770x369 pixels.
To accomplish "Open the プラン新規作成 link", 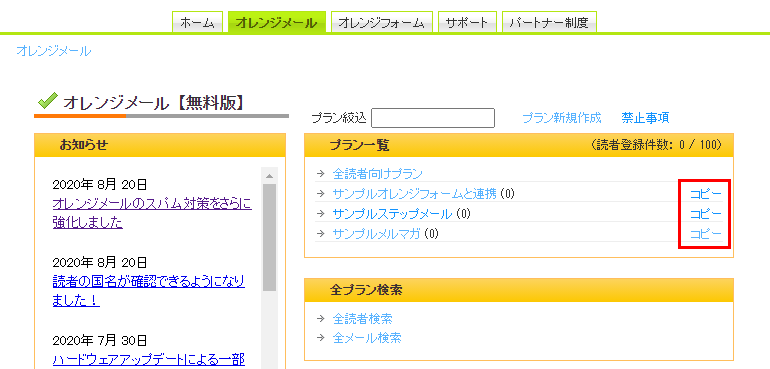I will (561, 118).
